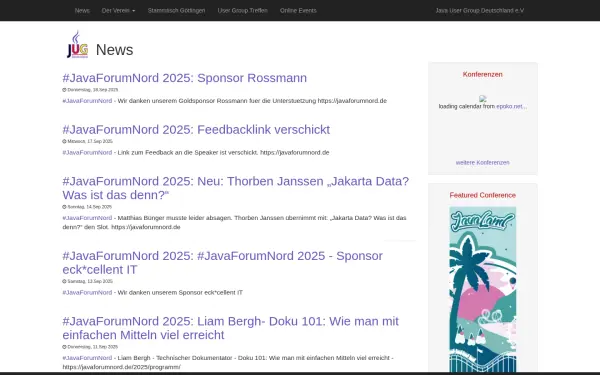This screenshot has width=600, height=375.
Task: Open Liam Bergh Doku 101 article
Action: coord(230,328)
